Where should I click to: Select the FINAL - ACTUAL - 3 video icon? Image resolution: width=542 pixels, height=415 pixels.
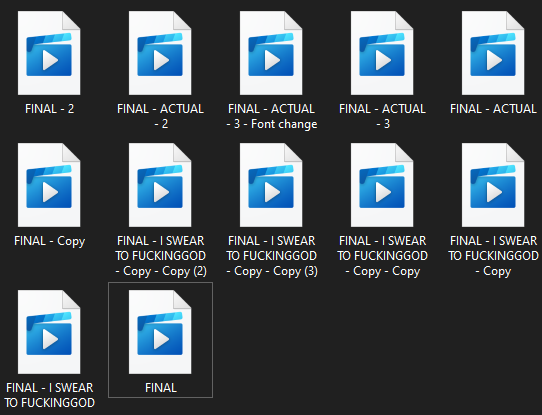click(x=382, y=53)
